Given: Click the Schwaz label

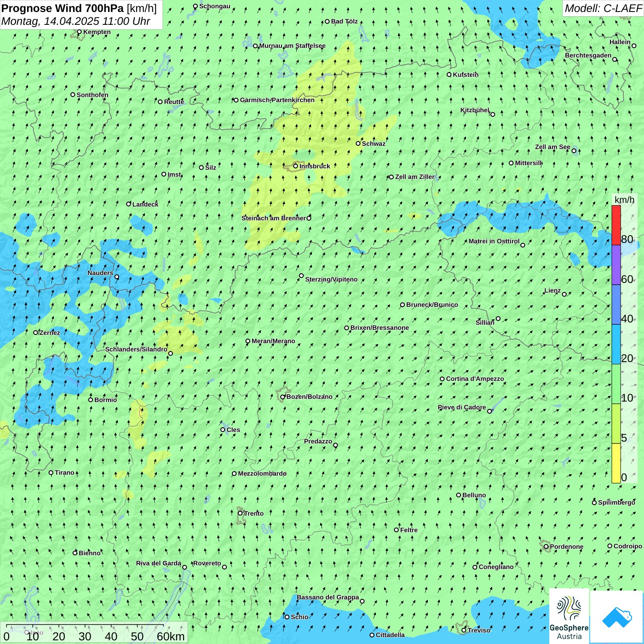Looking at the screenshot, I should [374, 144].
